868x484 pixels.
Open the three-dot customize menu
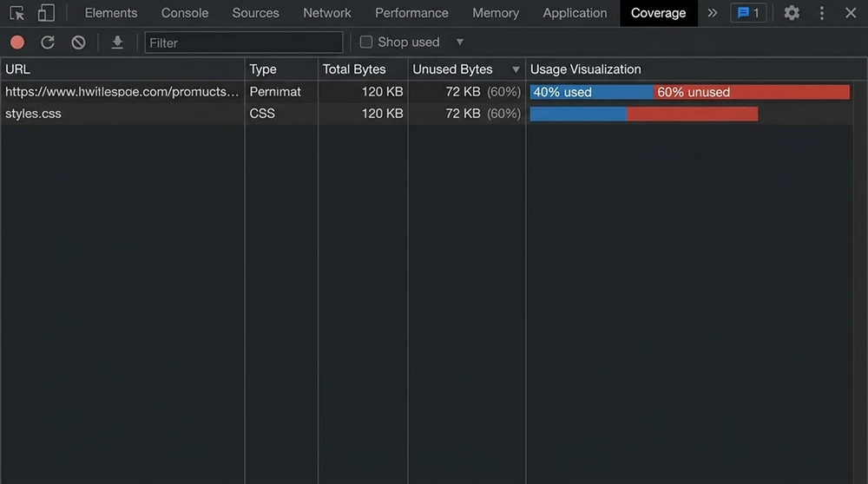click(821, 13)
